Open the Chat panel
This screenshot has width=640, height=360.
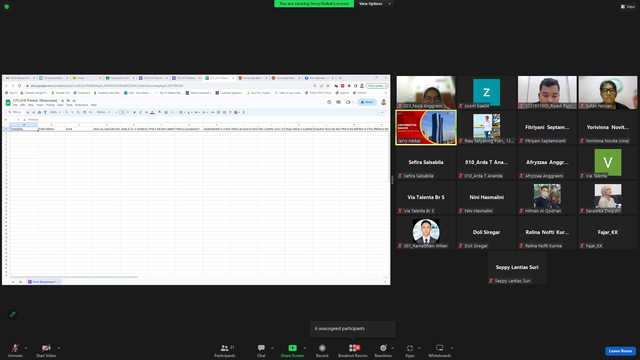pos(261,350)
